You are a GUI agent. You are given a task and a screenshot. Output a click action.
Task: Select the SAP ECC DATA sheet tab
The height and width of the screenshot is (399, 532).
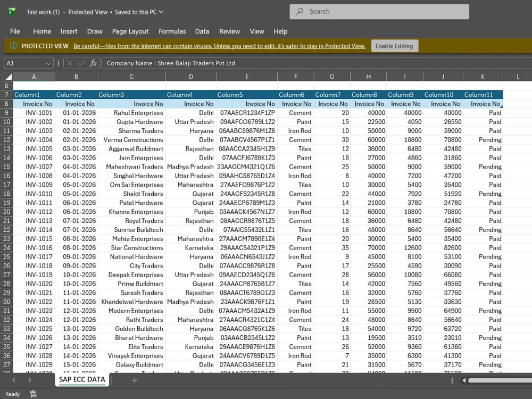(x=82, y=380)
